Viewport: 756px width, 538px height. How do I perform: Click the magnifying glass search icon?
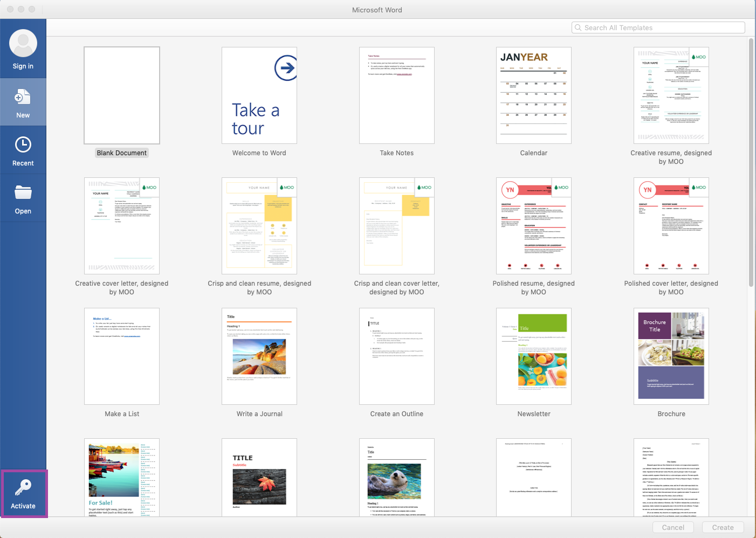pos(579,27)
